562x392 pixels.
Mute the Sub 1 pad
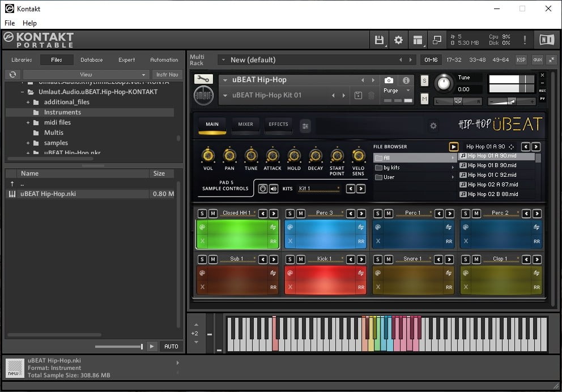[213, 259]
